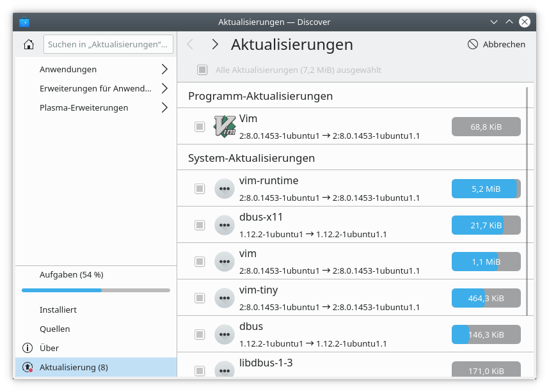This screenshot has height=392, width=549.
Task: Focus the search field in Aktualisierungen
Action: click(109, 45)
